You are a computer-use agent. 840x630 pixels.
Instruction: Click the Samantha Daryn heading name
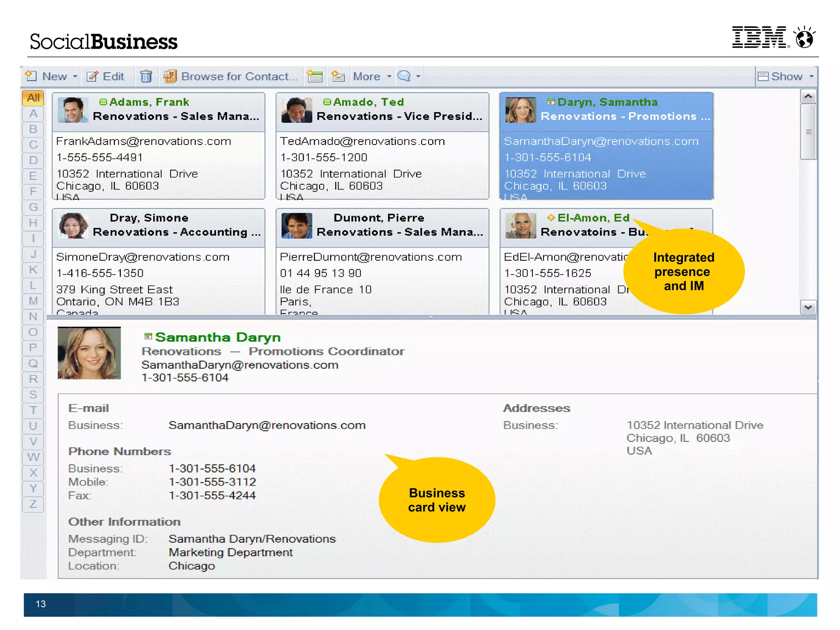tap(218, 337)
